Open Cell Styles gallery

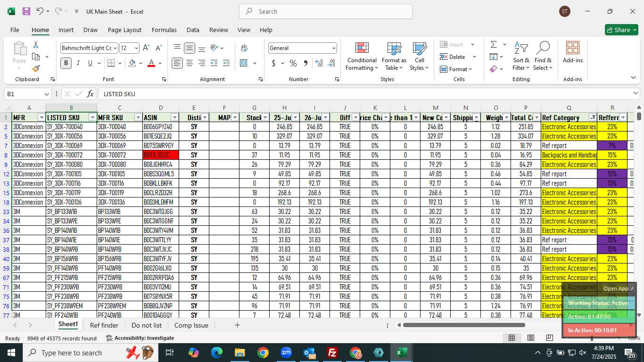(420, 57)
